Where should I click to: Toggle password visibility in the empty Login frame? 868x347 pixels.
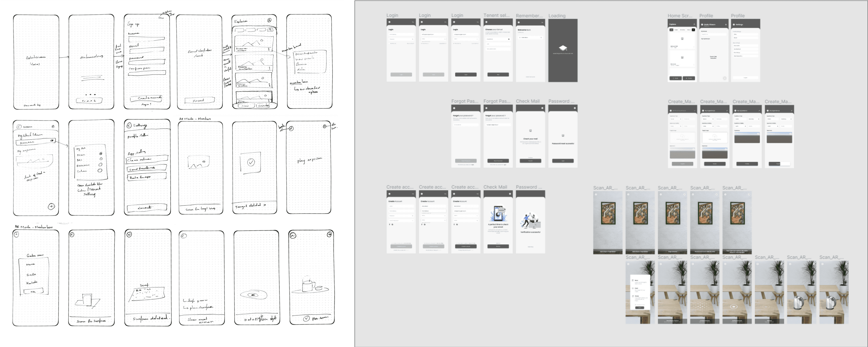coord(412,39)
